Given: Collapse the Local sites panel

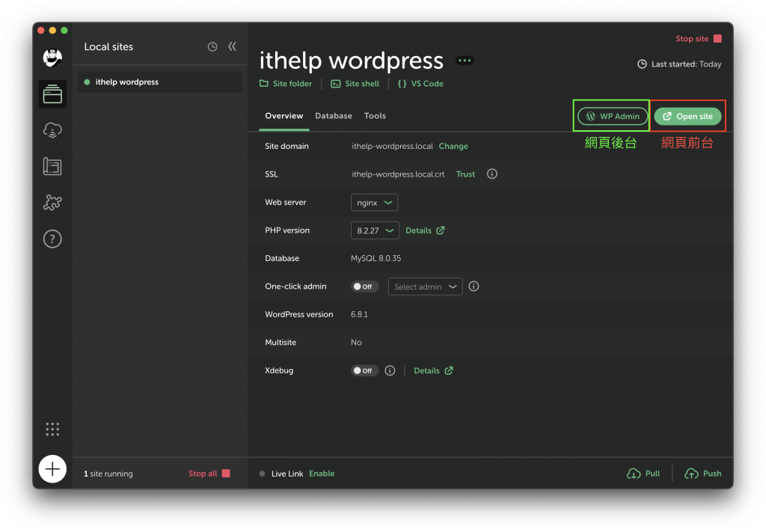Looking at the screenshot, I should [x=232, y=46].
